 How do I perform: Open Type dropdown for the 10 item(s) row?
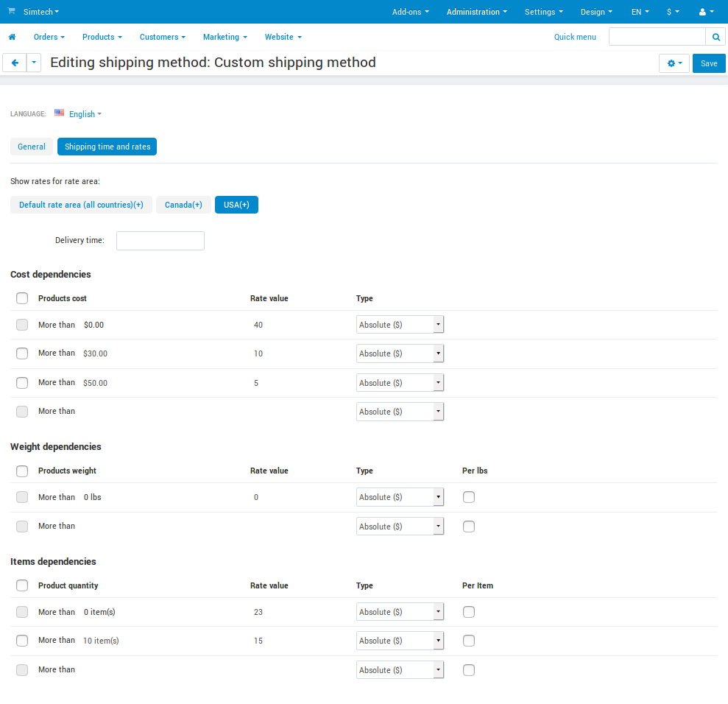pyautogui.click(x=400, y=641)
